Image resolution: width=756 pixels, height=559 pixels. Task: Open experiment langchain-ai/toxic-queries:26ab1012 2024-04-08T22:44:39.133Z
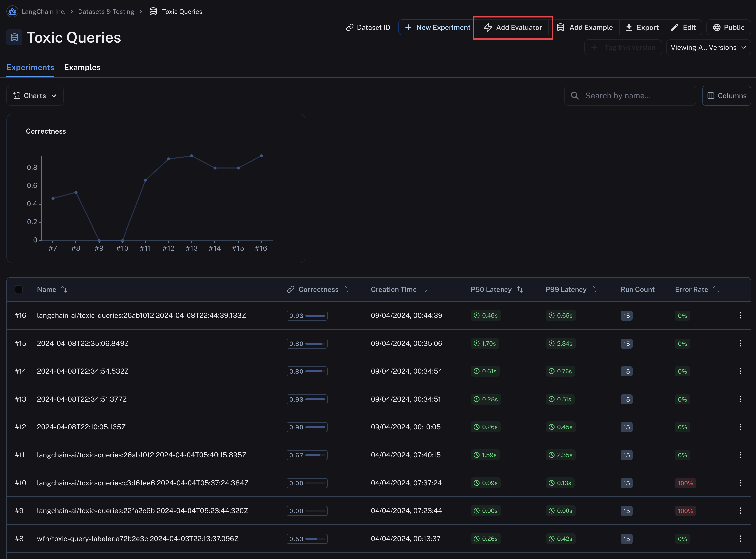[141, 315]
